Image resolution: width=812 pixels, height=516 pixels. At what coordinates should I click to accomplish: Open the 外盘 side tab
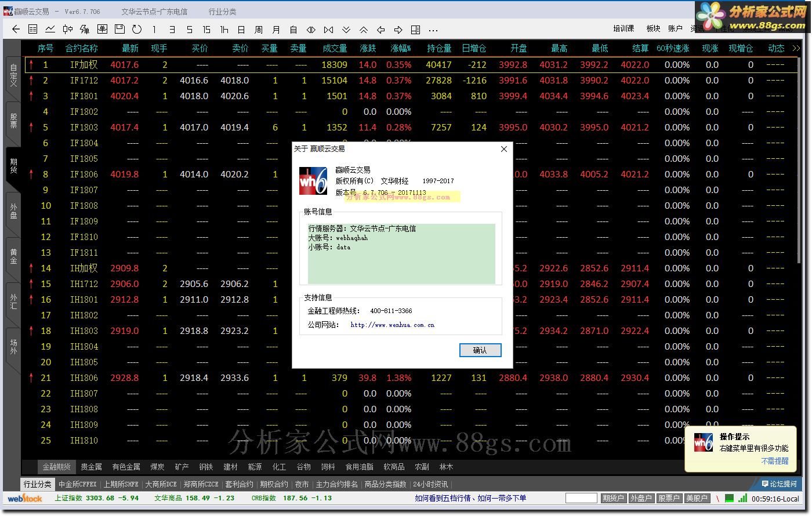13,212
